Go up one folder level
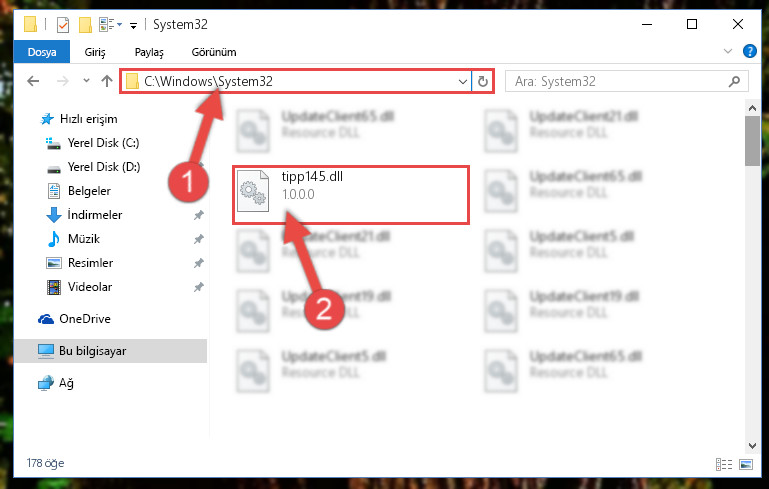 click(x=107, y=81)
